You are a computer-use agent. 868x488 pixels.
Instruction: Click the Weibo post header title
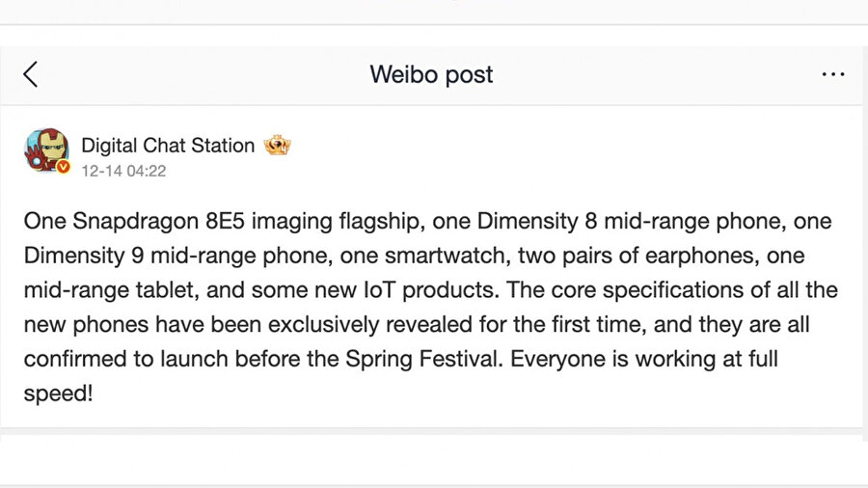(431, 74)
